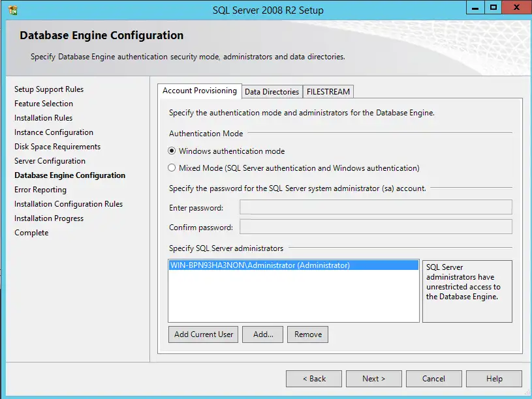The image size is (532, 399).
Task: Click the Add... button
Action: [262, 334]
